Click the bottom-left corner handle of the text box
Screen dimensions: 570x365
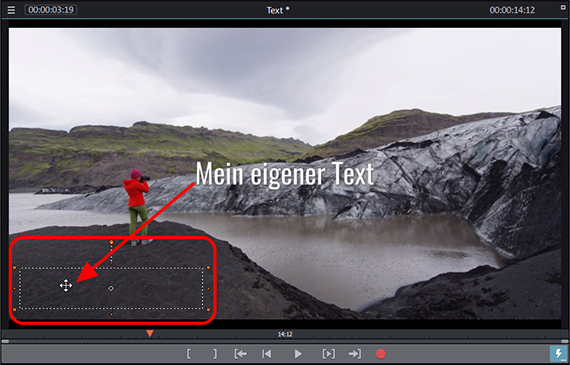[15, 310]
